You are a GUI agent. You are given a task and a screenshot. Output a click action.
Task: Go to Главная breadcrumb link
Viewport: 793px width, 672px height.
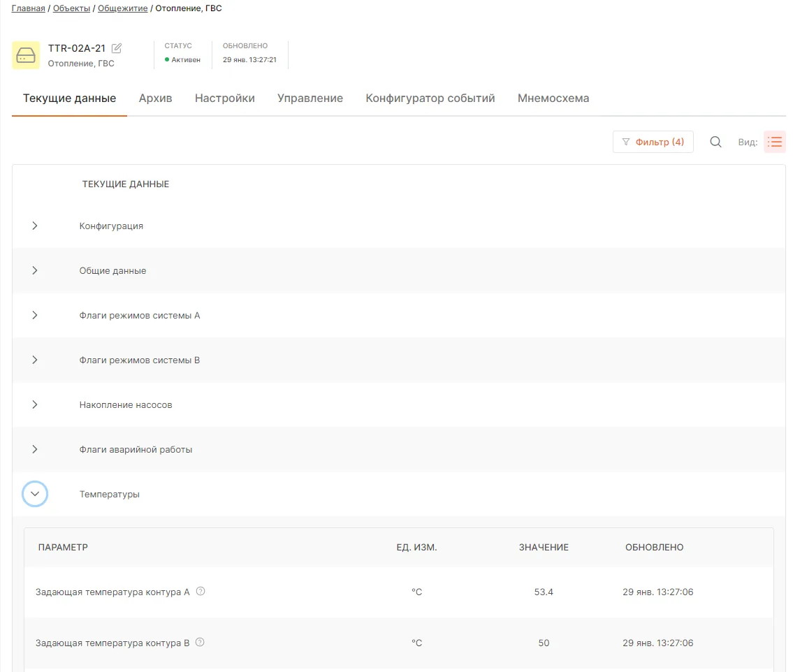coord(29,8)
